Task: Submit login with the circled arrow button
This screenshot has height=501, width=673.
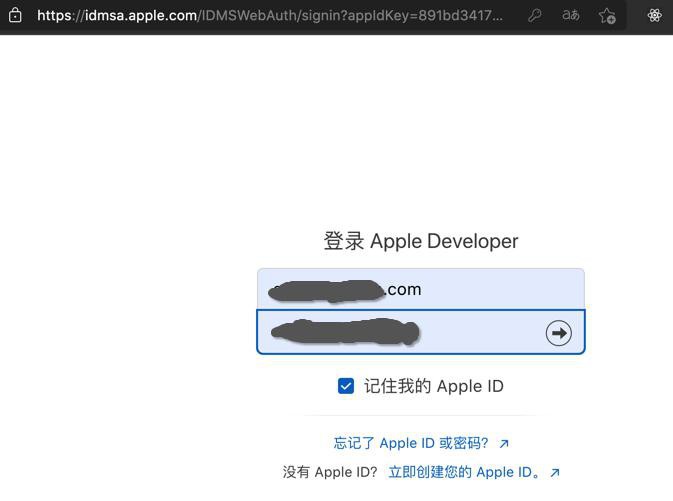Action: pyautogui.click(x=558, y=333)
